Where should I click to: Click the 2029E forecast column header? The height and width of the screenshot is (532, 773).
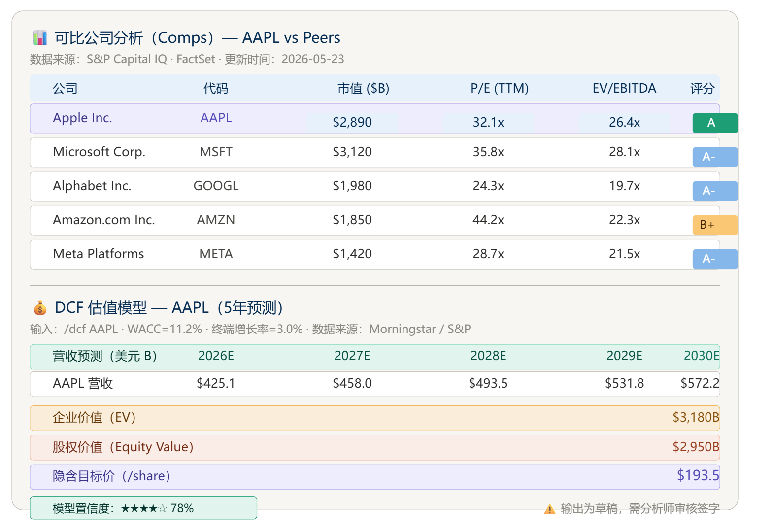[624, 356]
